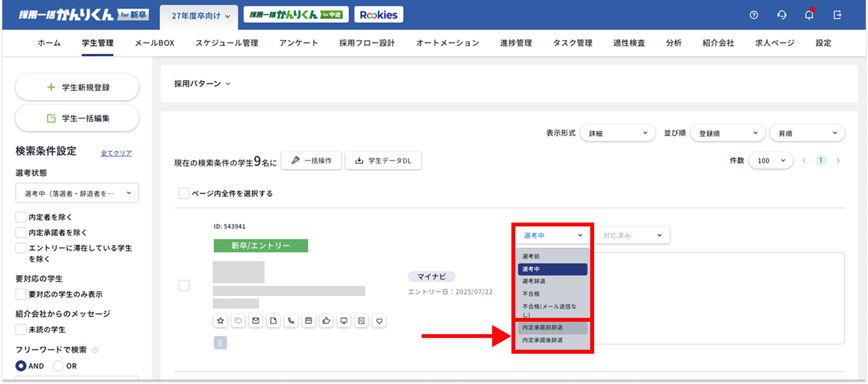Select 選考前 option in status list
This screenshot has width=868, height=384.
coord(553,257)
